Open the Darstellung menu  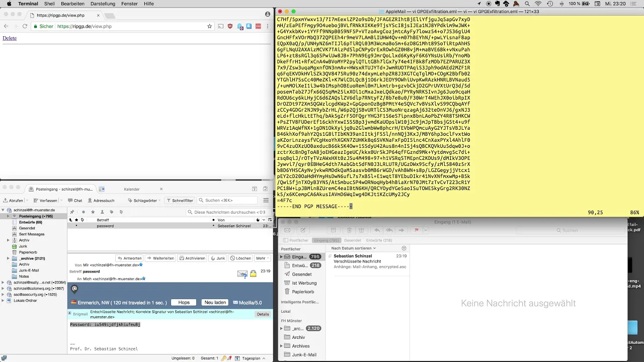(x=103, y=4)
